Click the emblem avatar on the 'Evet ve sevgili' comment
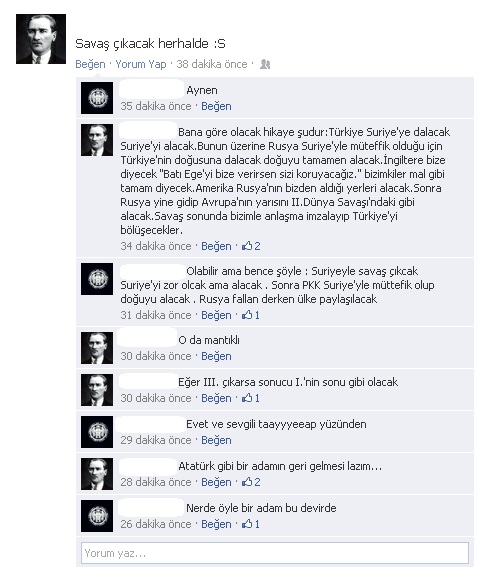477x567 pixels. [x=97, y=432]
